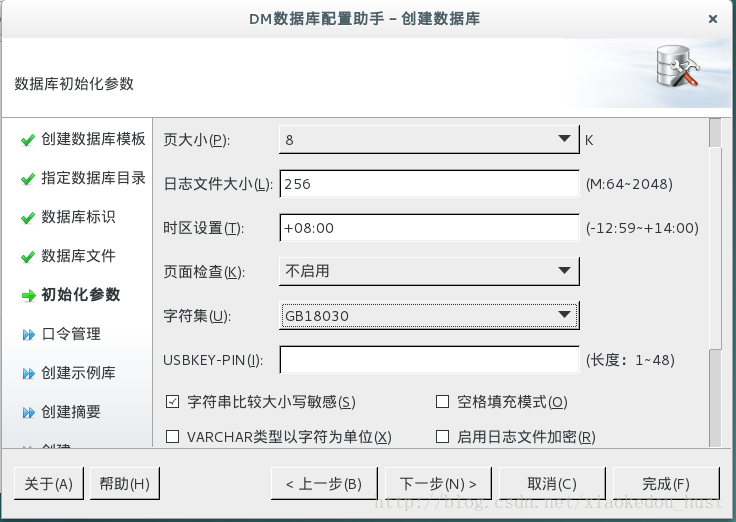Open the 页面检查 dropdown
This screenshot has height=522, width=736.
[x=429, y=271]
